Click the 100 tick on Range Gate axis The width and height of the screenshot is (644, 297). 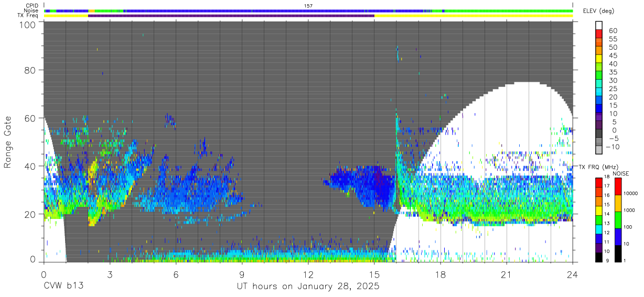click(28, 25)
